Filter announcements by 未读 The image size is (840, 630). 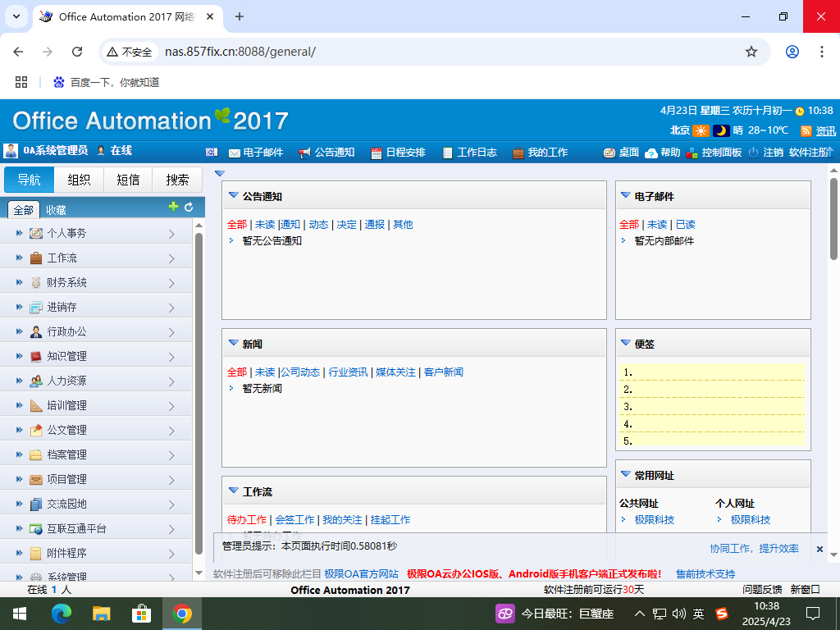pos(265,225)
